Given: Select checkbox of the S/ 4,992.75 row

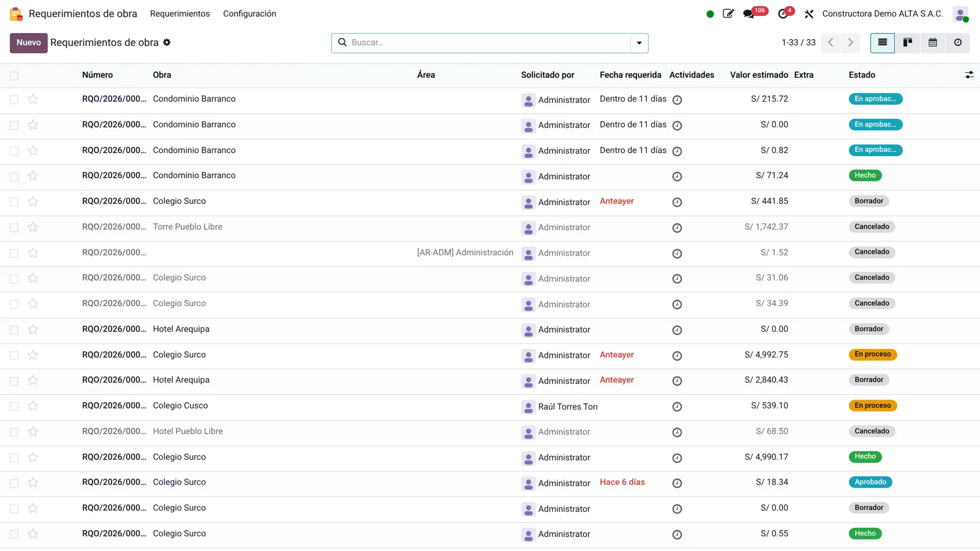Looking at the screenshot, I should [14, 356].
